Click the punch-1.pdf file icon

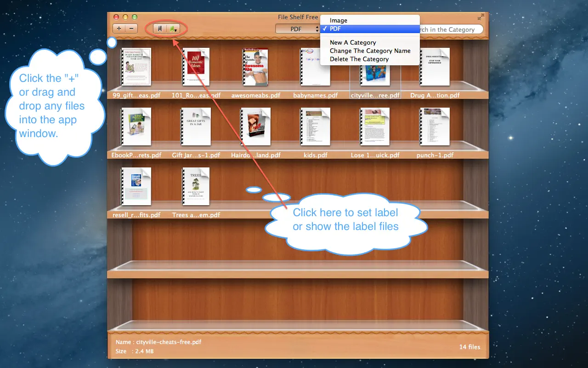click(x=435, y=127)
